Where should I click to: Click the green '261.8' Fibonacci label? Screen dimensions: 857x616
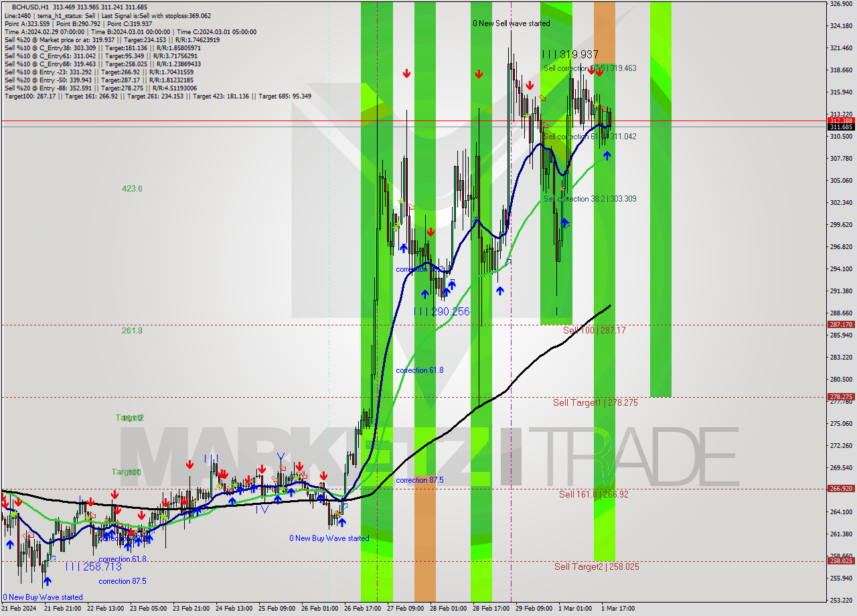pos(132,330)
